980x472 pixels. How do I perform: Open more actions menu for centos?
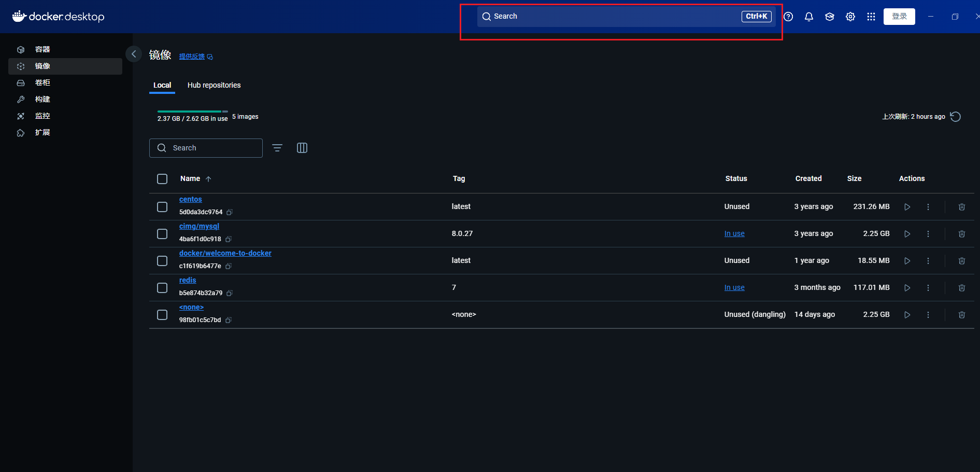(928, 207)
